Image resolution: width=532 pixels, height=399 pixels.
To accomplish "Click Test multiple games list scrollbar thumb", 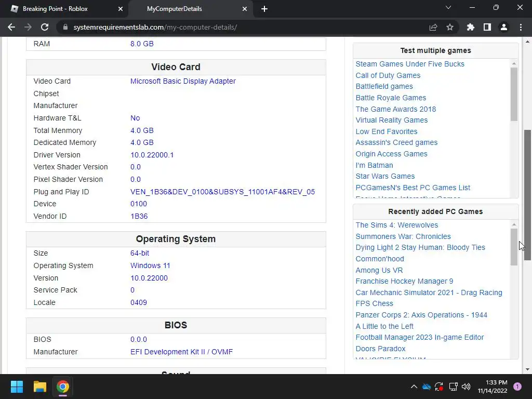I will [514, 94].
